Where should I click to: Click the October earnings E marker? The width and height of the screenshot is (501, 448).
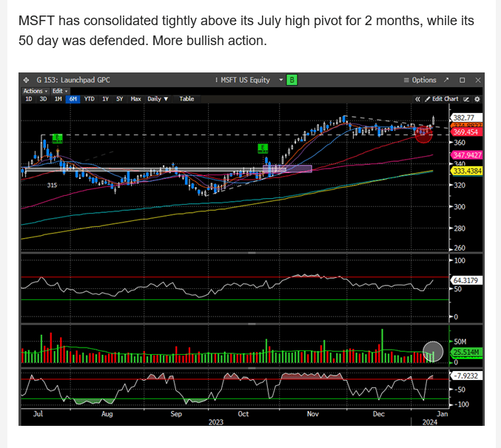pyautogui.click(x=263, y=148)
